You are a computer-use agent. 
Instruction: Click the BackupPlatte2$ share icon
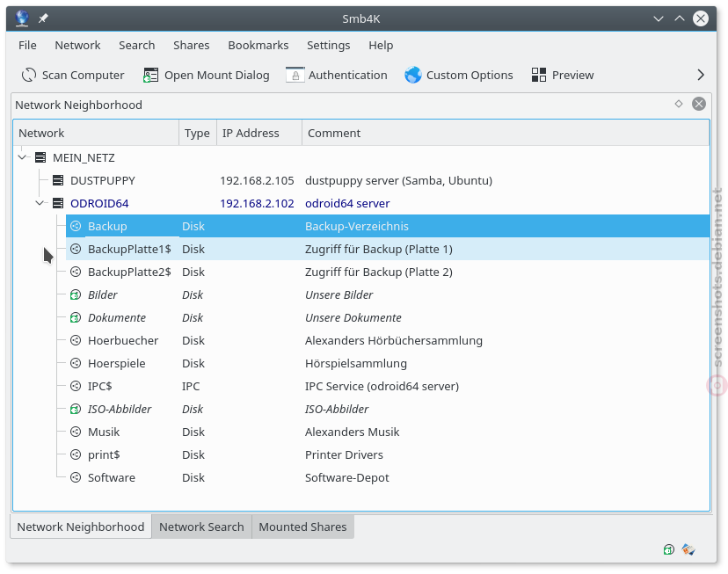pyautogui.click(x=76, y=272)
